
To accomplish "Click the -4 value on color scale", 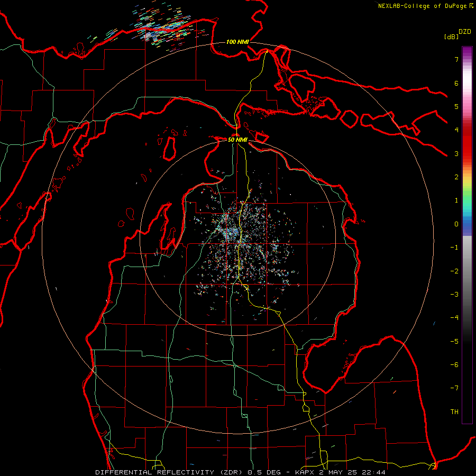I will point(454,318).
